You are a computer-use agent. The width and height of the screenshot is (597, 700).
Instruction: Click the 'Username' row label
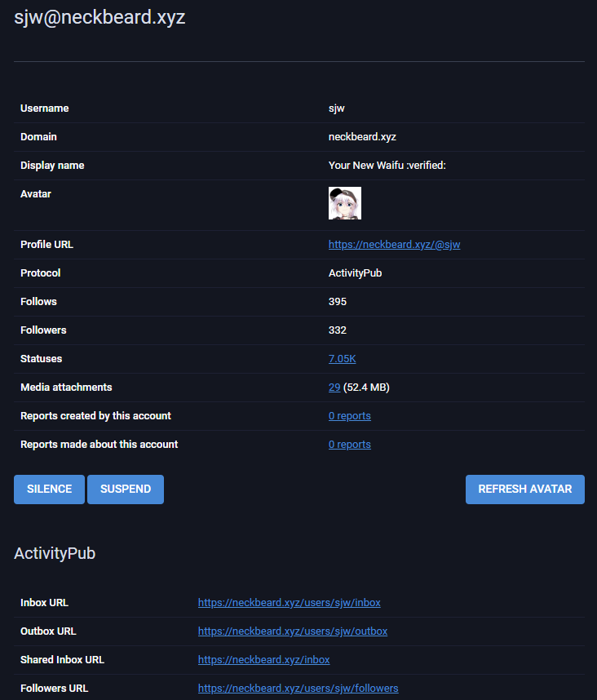coord(45,109)
